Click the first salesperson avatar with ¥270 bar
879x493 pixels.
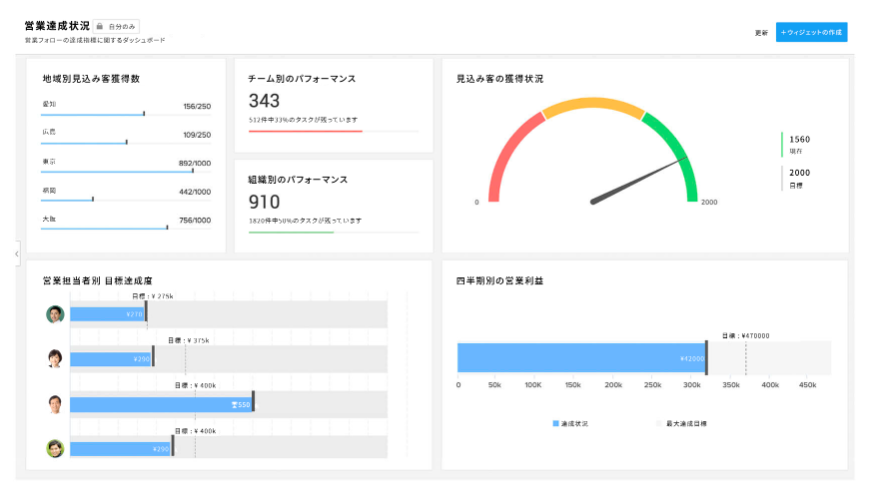(55, 314)
